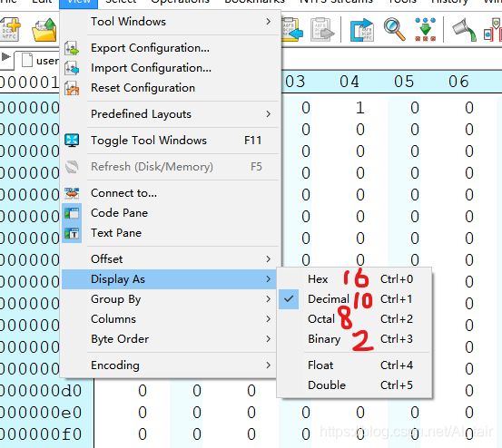Choose Export Configuration via its icon
502x448 pixels.
[72, 48]
